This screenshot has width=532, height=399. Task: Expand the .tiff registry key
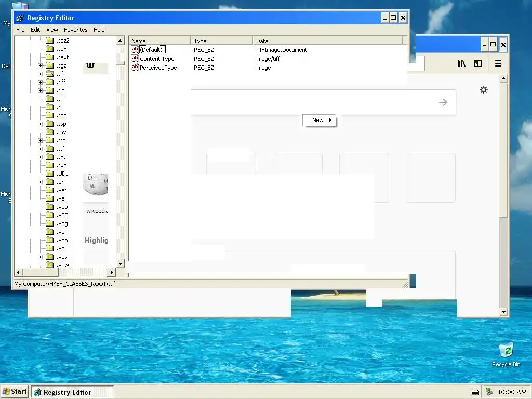click(x=40, y=82)
